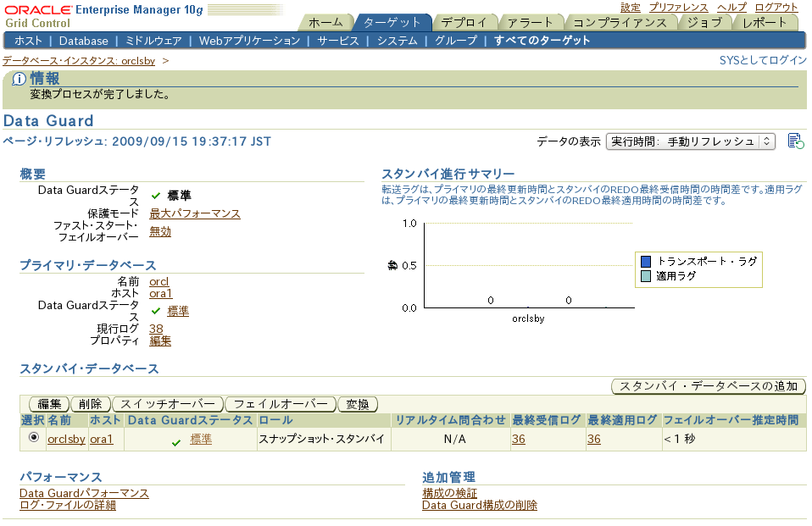Open Data Guardパフォーマンス link
This screenshot has height=526, width=812.
(x=84, y=493)
